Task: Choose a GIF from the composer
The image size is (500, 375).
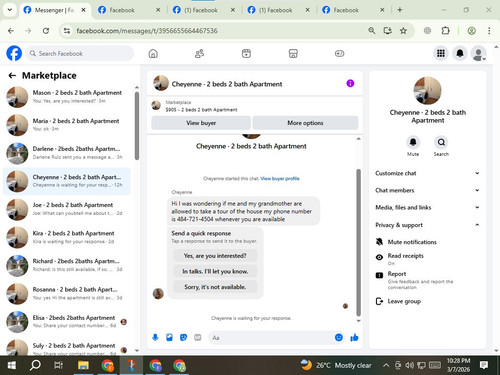Action: pyautogui.click(x=198, y=337)
